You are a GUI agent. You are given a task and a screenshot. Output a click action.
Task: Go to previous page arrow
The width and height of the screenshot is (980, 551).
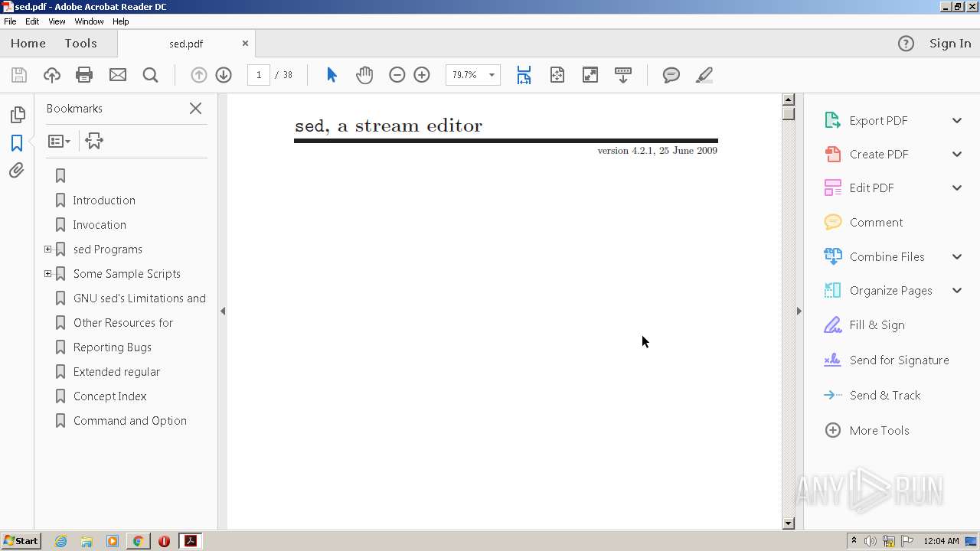click(198, 75)
